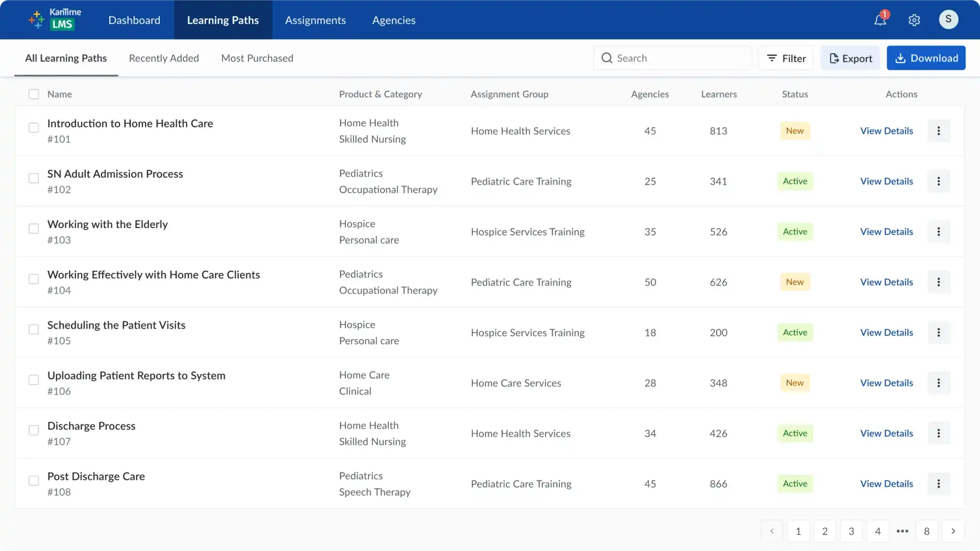Go to page 4
This screenshot has width=980, height=551.
click(x=878, y=531)
